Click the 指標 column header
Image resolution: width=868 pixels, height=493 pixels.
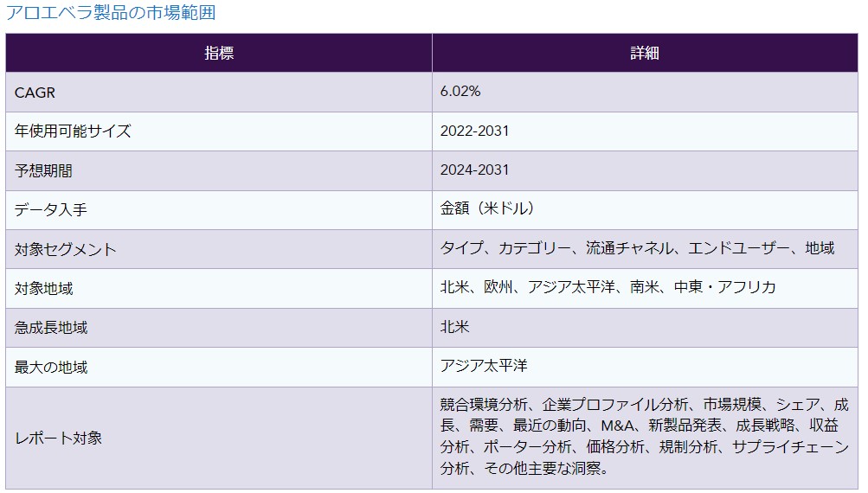219,53
